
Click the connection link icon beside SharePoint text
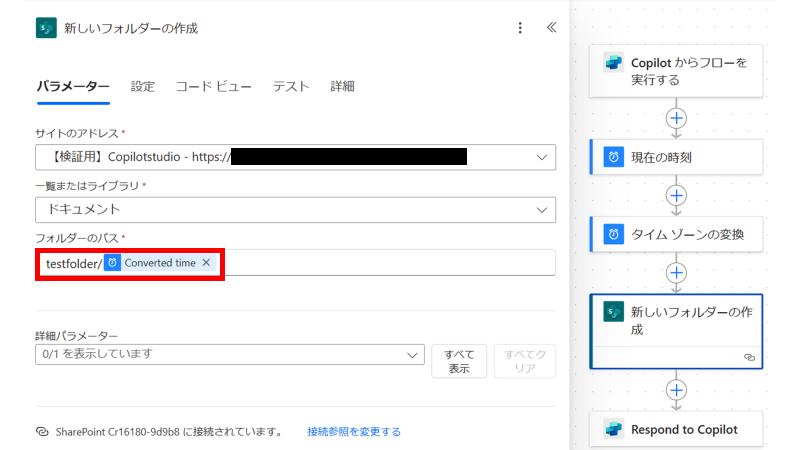pos(42,432)
